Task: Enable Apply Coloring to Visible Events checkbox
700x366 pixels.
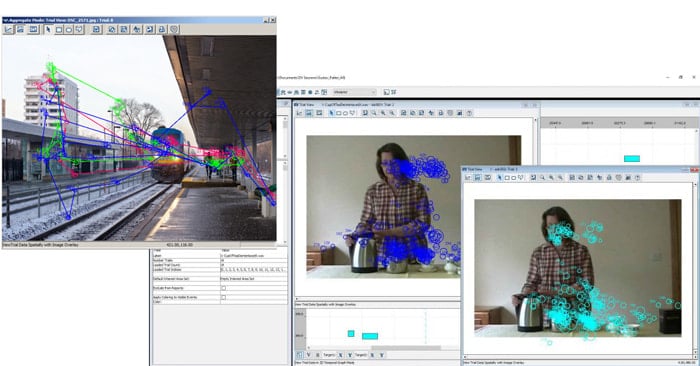Action: (224, 297)
